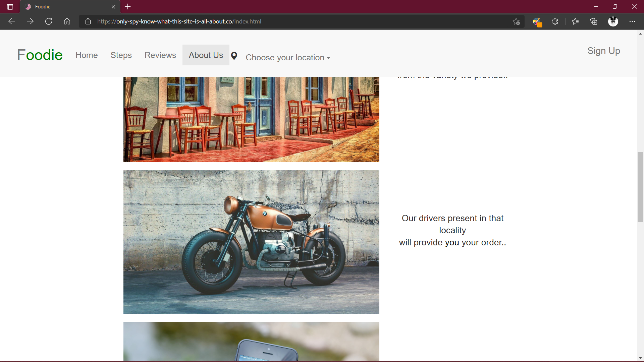
Task: Add this page to favorites
Action: point(516,21)
